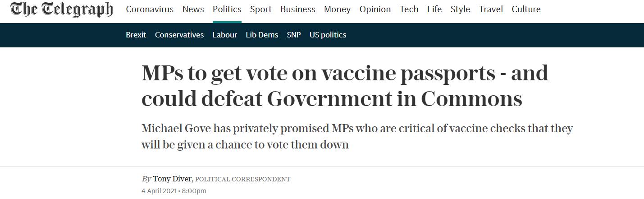Visit the Life section

[x=434, y=9]
